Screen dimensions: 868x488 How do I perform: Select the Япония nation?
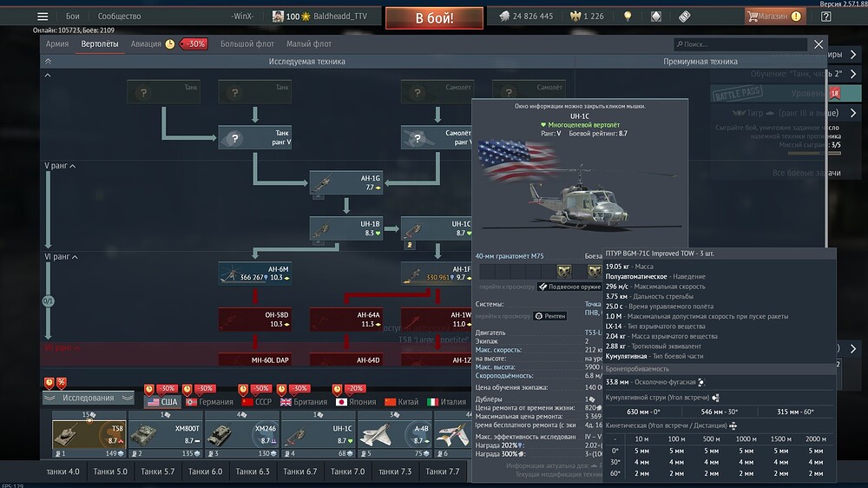(x=356, y=401)
